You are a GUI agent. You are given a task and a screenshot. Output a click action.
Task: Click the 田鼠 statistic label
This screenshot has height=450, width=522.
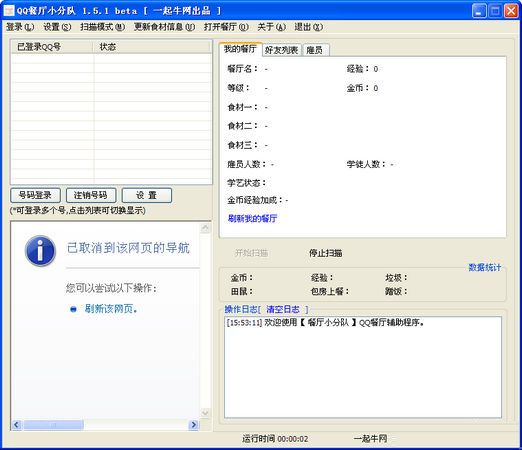242,291
